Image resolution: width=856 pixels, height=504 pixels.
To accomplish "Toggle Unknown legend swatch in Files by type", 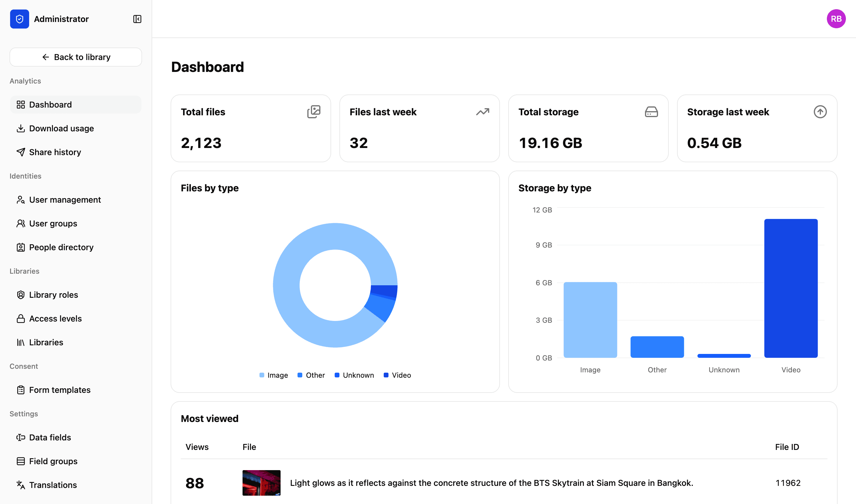I will pos(337,375).
